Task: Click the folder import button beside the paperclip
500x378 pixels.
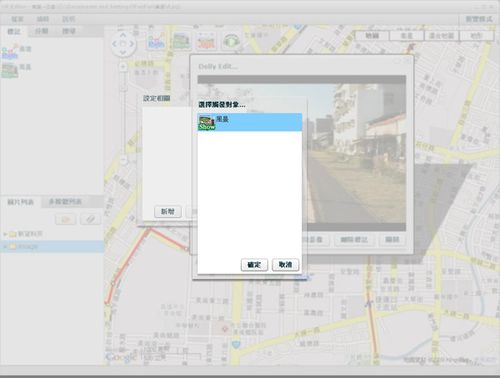Action: (x=66, y=219)
